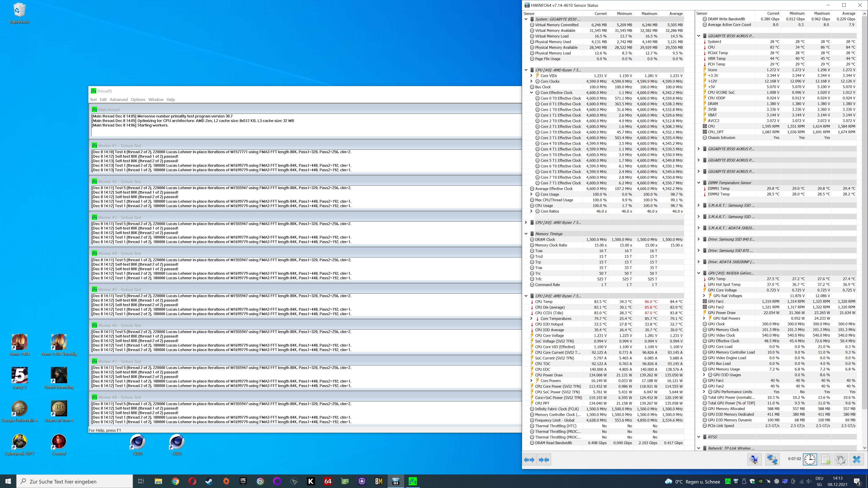Click the DEU SG language indicator

[x=819, y=481]
